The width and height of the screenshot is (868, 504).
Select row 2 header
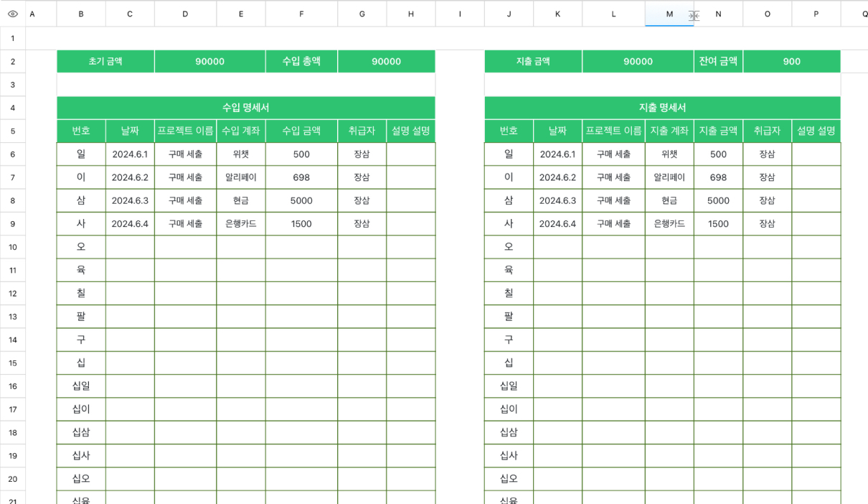pyautogui.click(x=13, y=62)
